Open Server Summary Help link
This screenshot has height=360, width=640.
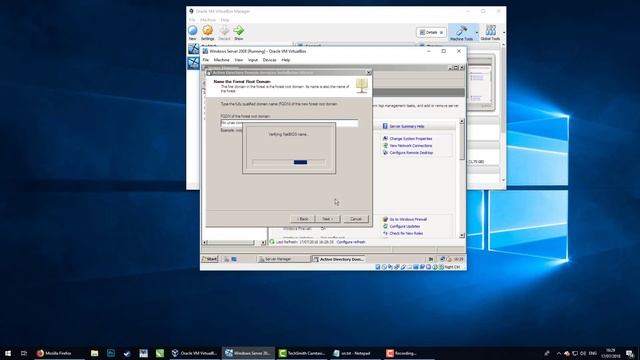[x=407, y=127]
